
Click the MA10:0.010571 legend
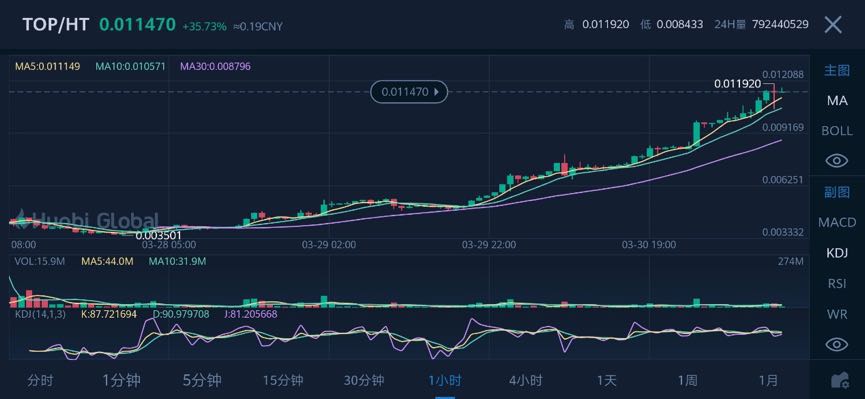(130, 66)
